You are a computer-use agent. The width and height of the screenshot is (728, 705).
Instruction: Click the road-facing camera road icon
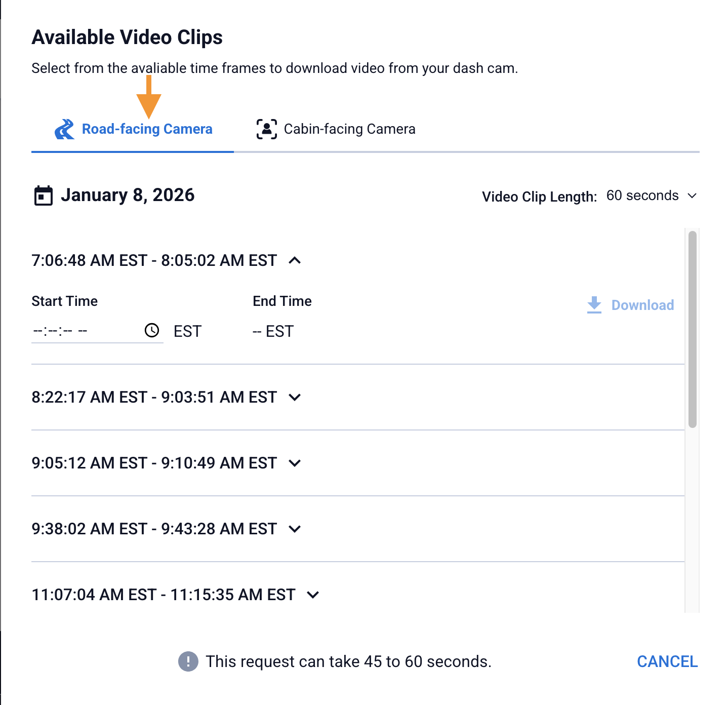pos(65,129)
